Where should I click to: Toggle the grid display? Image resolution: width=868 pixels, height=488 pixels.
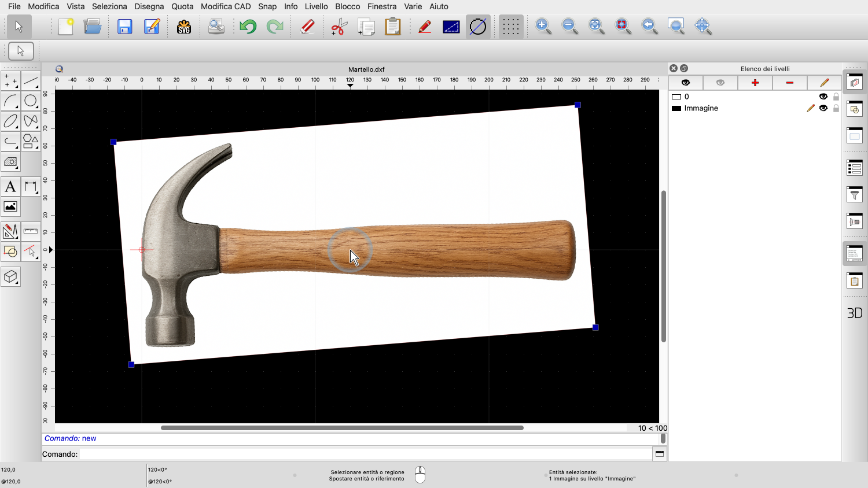click(x=510, y=27)
